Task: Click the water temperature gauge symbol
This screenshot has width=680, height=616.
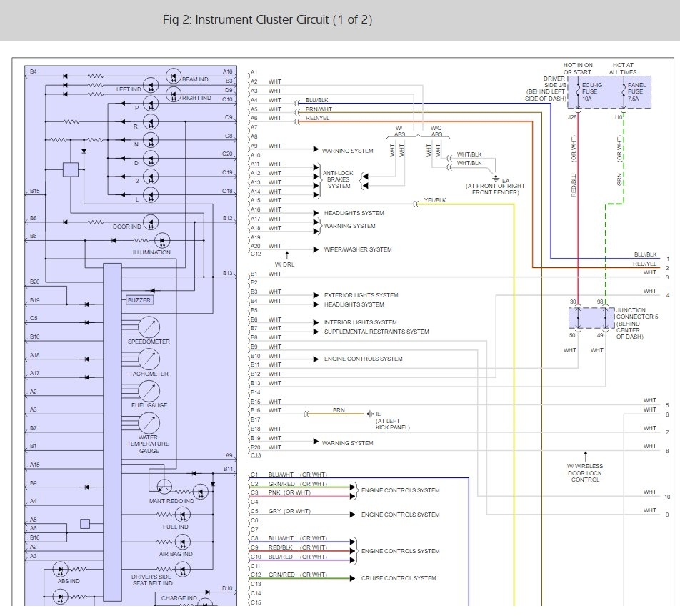Action: [149, 423]
